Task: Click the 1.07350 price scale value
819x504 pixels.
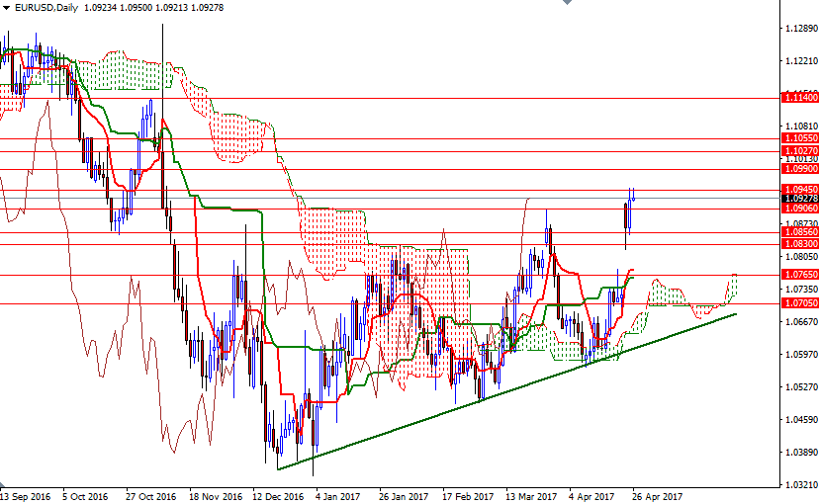Action: pyautogui.click(x=802, y=289)
